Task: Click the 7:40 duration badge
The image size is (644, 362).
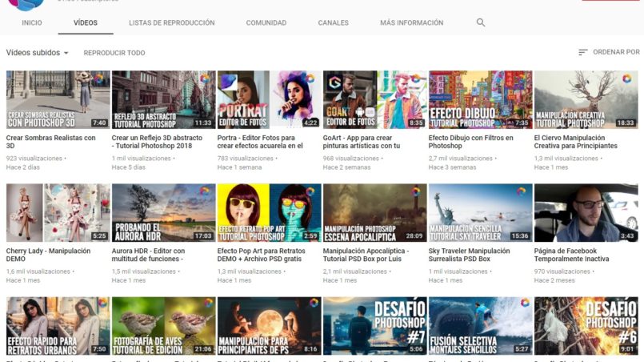Action: click(99, 123)
